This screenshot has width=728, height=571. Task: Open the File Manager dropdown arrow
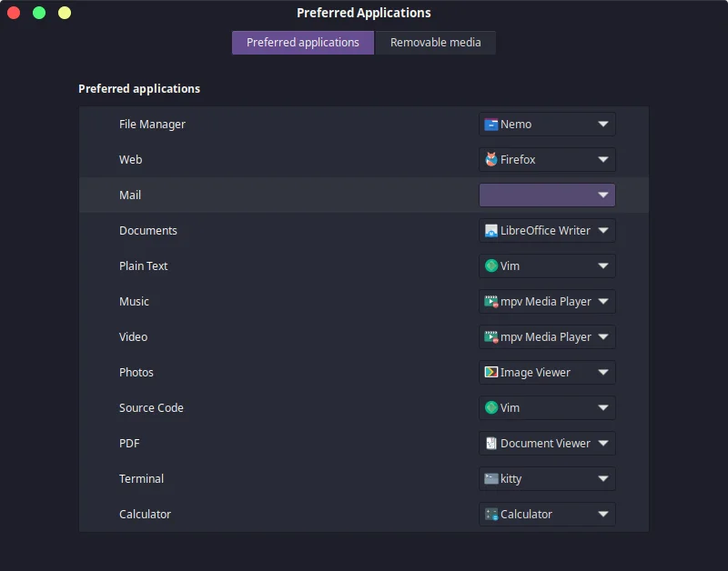(x=603, y=125)
